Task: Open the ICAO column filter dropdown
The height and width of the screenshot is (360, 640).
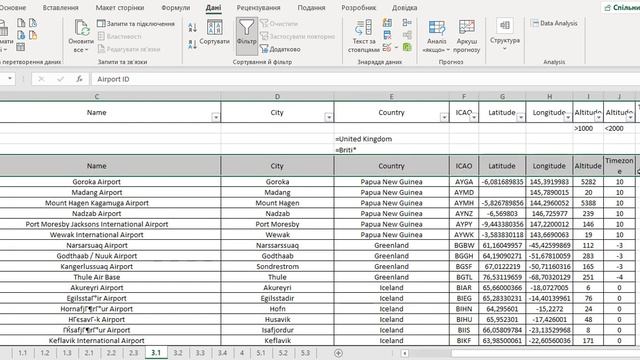Action: pyautogui.click(x=473, y=118)
